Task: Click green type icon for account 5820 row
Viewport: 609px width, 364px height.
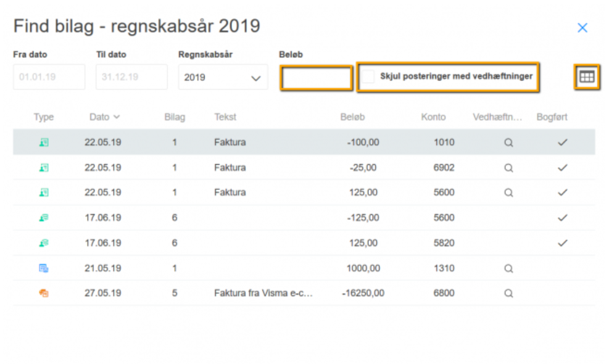Action: tap(44, 243)
